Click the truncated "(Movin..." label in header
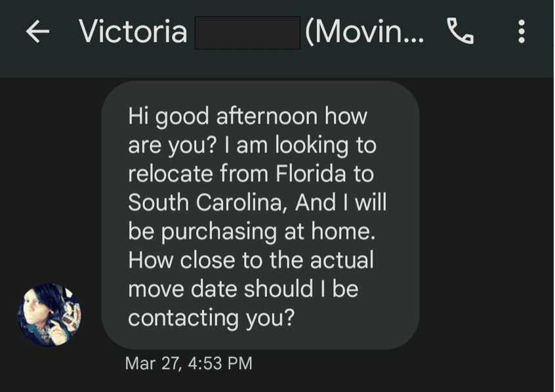Image resolution: width=555 pixels, height=392 pixels. pos(364,31)
